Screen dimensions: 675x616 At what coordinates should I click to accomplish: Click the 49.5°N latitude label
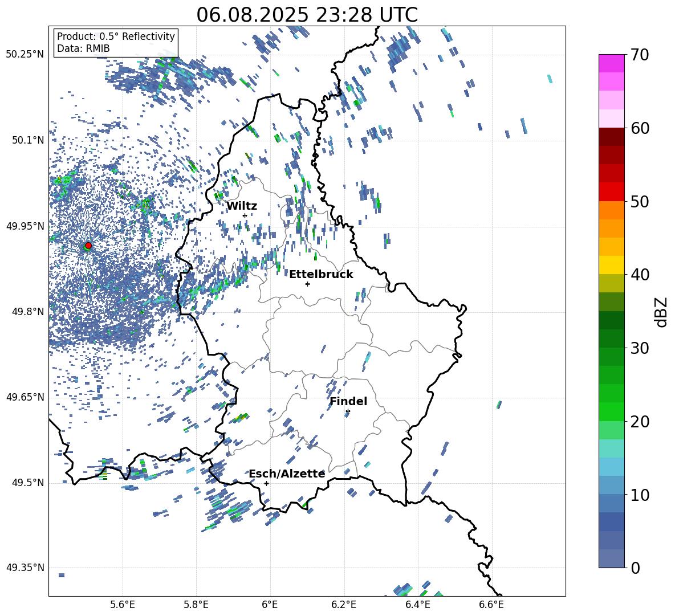pos(28,483)
